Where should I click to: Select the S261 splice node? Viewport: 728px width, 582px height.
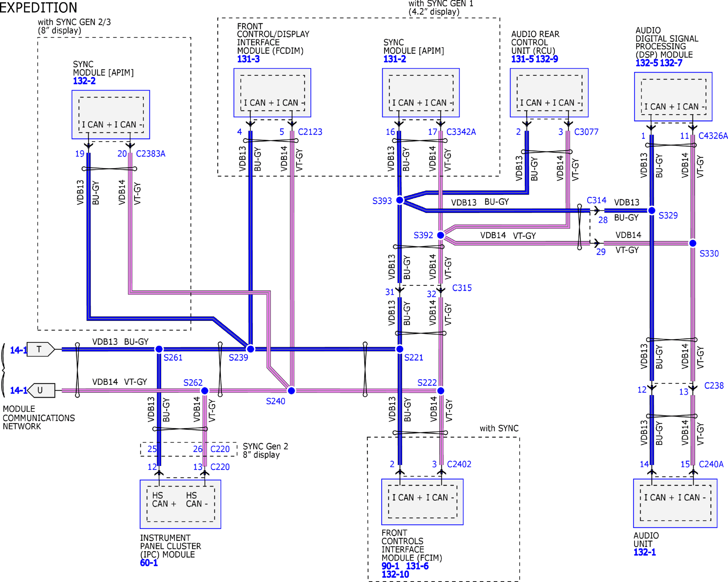159,349
